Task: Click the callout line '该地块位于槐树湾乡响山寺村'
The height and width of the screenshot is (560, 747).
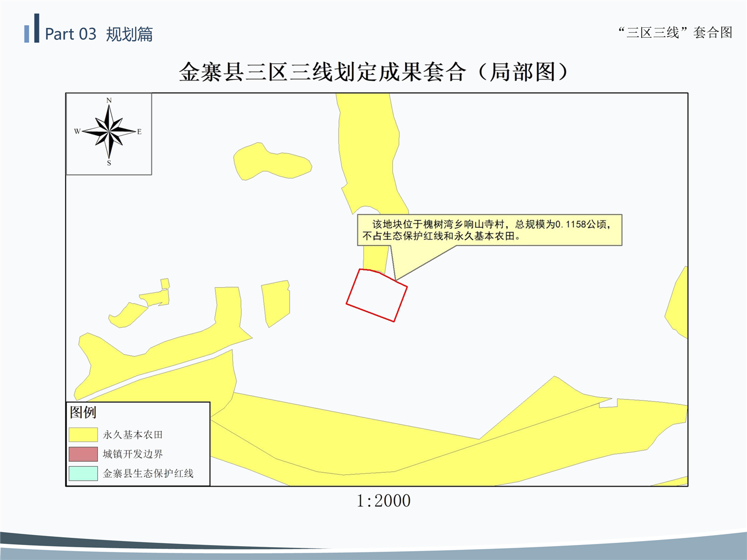Action: pos(438,224)
